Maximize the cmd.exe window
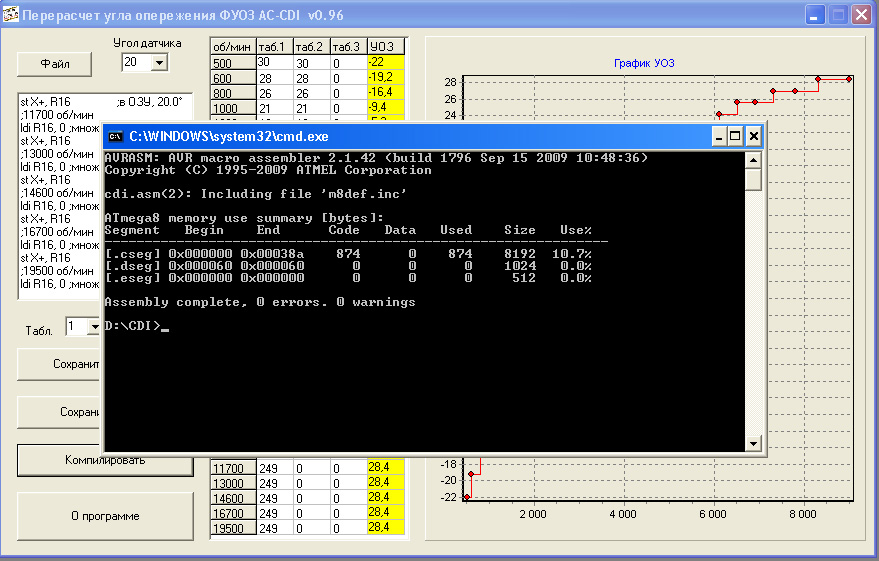The width and height of the screenshot is (879, 561). tap(735, 136)
